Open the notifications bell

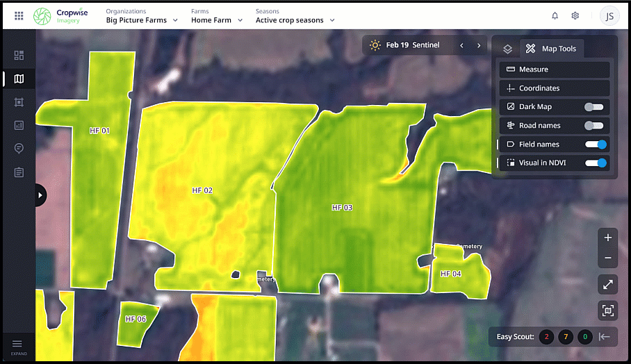555,16
